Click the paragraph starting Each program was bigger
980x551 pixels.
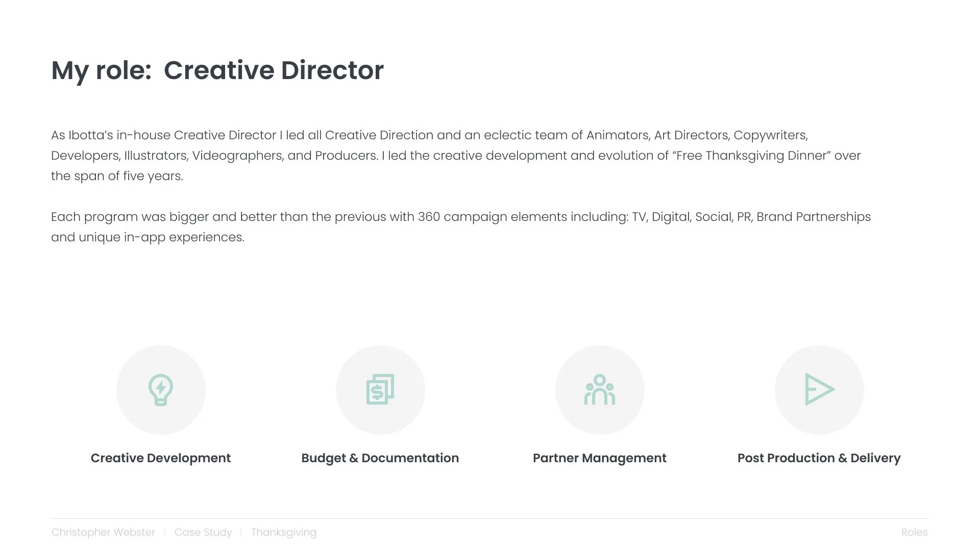[x=461, y=227]
